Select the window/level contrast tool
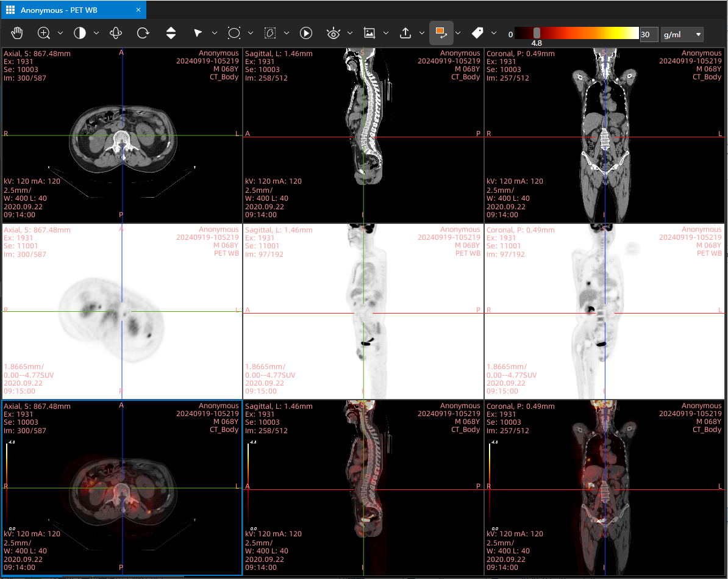This screenshot has height=579, width=728. coord(80,33)
